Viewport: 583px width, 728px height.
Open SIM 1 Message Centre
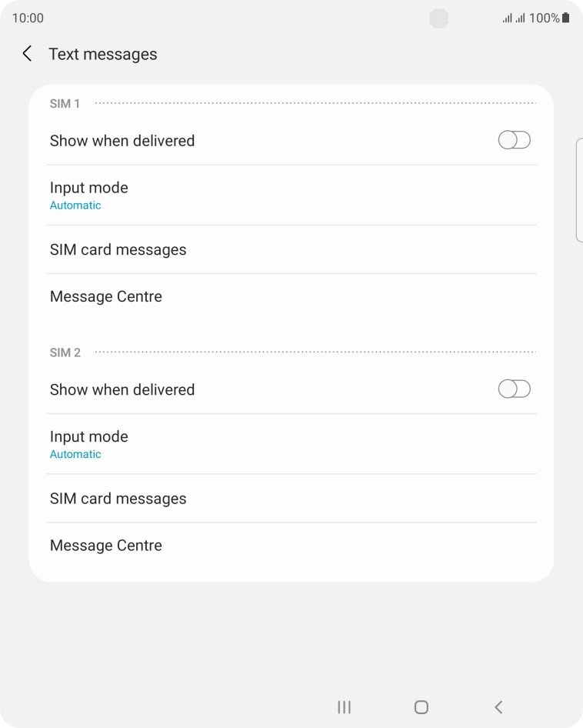[x=291, y=297]
